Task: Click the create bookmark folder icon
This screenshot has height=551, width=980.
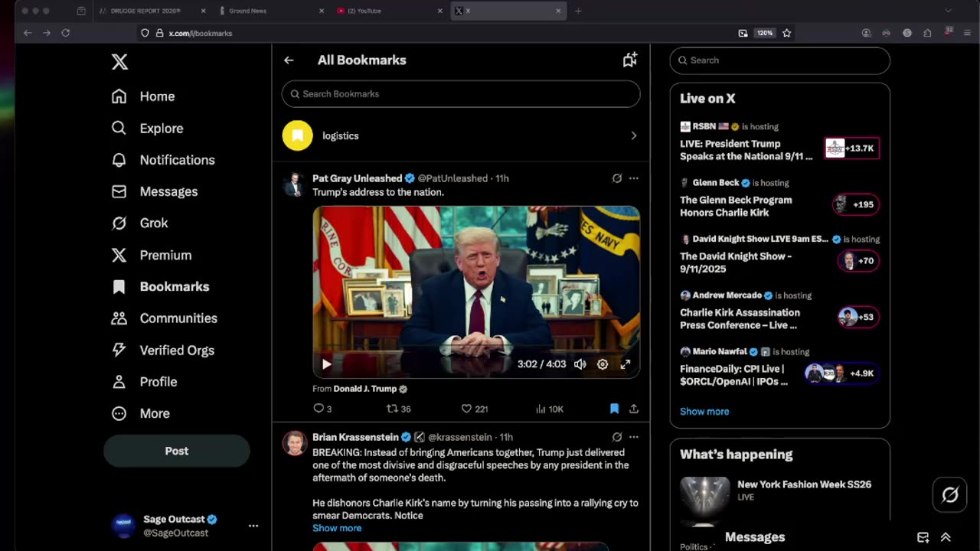Action: tap(630, 60)
